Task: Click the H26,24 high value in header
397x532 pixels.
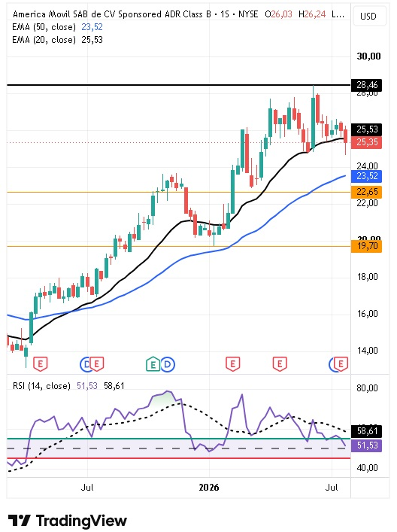Action: (312, 14)
